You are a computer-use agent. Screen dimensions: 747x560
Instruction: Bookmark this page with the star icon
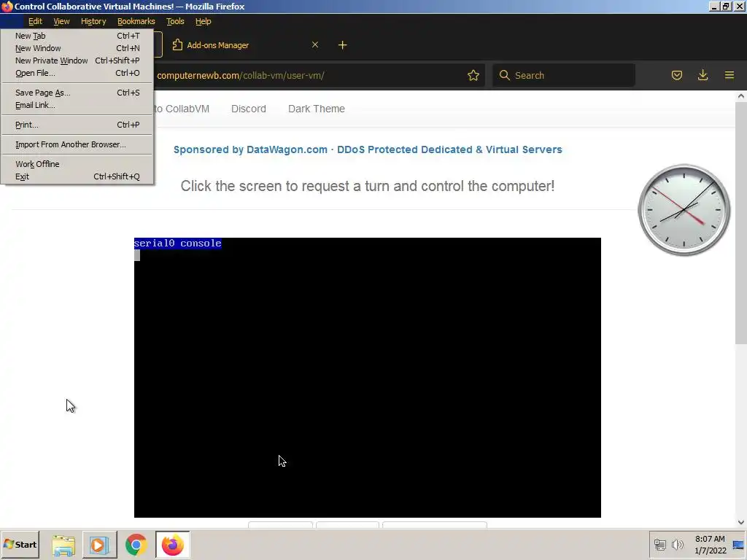(x=473, y=75)
